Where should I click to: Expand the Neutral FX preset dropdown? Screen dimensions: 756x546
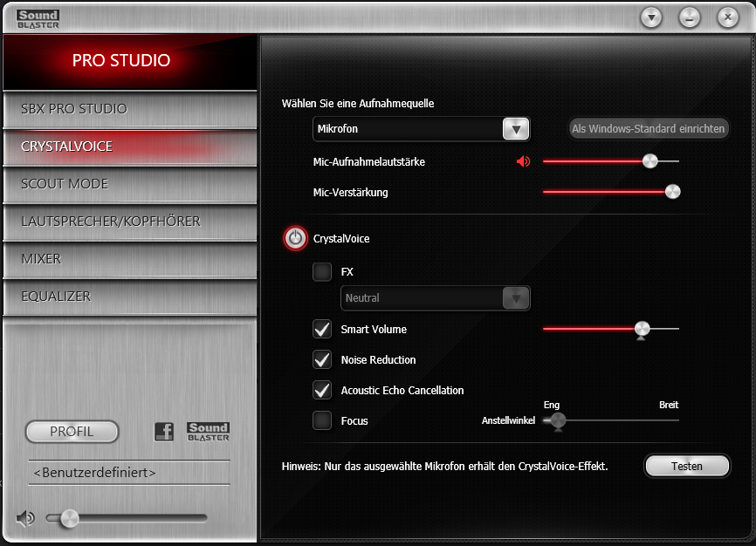(x=516, y=297)
